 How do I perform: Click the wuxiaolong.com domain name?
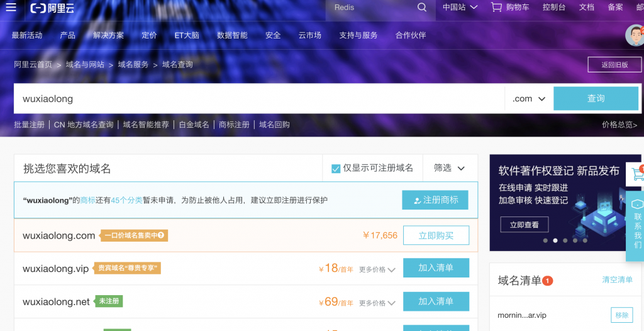pos(58,235)
